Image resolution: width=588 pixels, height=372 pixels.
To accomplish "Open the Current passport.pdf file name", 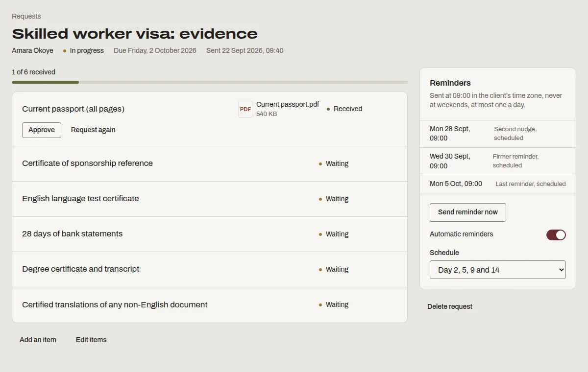I will tap(288, 104).
